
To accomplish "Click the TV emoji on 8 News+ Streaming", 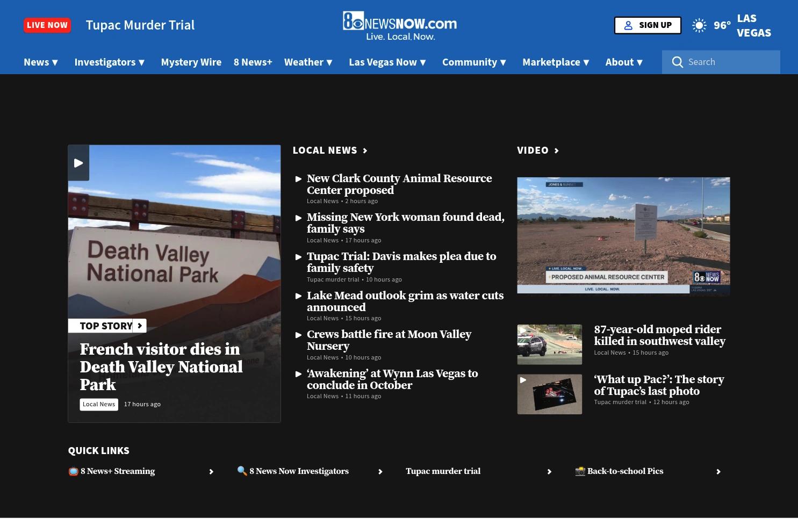I will [x=74, y=471].
